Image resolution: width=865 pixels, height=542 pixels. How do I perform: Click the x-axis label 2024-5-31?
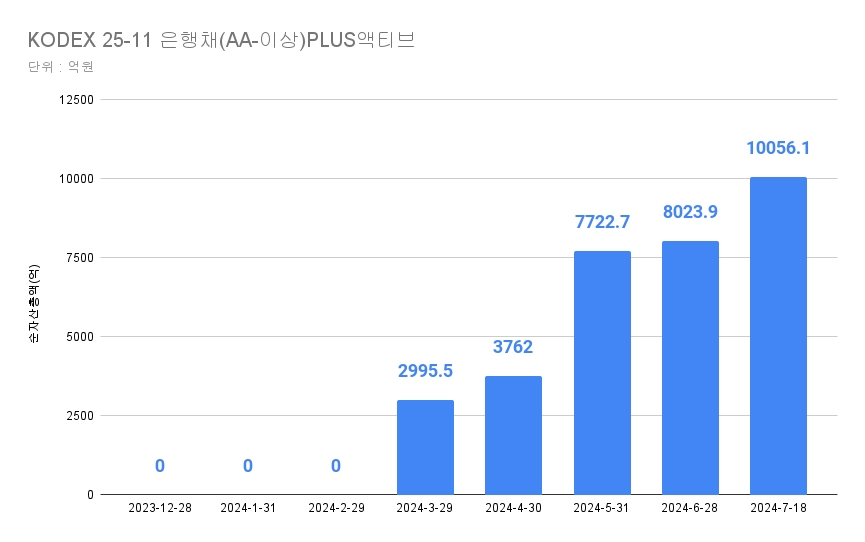pos(601,508)
